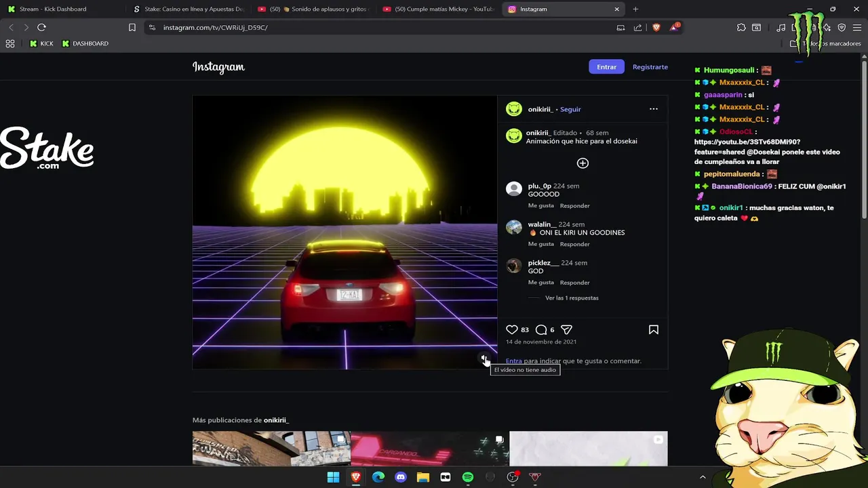Open the KICK bookmark

pos(41,43)
